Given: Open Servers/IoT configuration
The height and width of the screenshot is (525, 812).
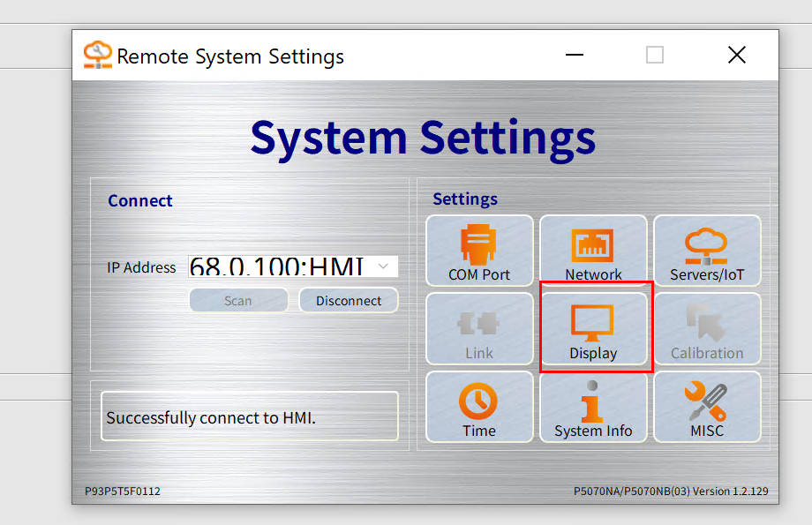Looking at the screenshot, I should 706,251.
